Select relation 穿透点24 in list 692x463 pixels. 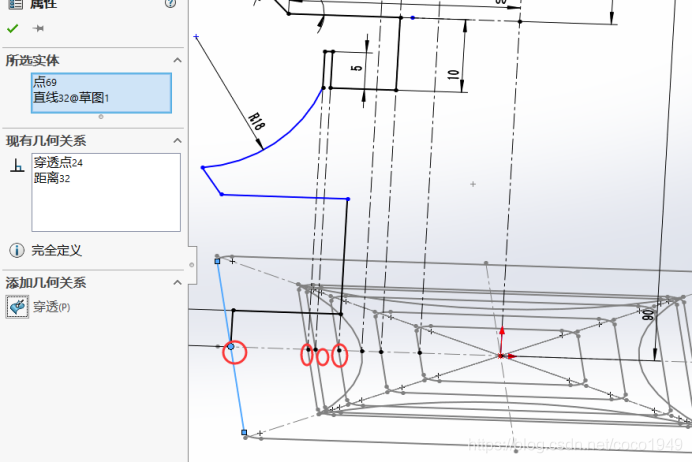(58, 163)
